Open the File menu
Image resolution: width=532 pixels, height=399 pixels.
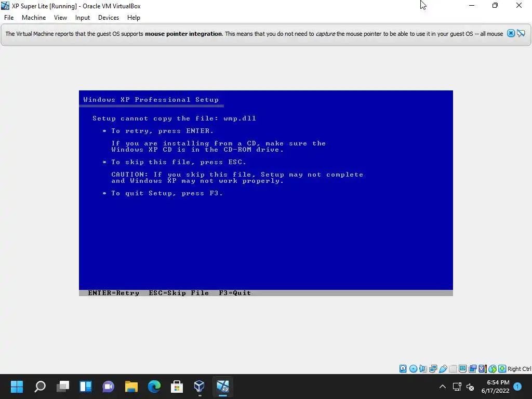tap(9, 18)
